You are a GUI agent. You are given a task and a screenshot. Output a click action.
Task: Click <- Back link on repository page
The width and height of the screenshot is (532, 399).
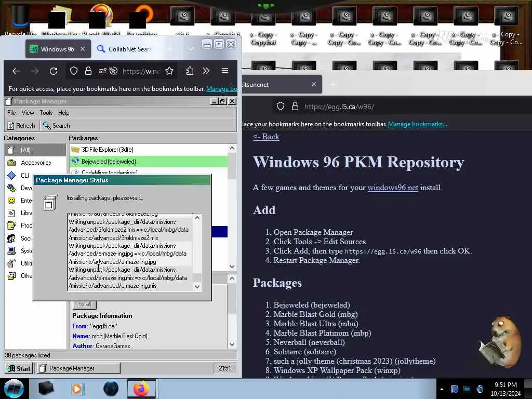[x=266, y=137]
